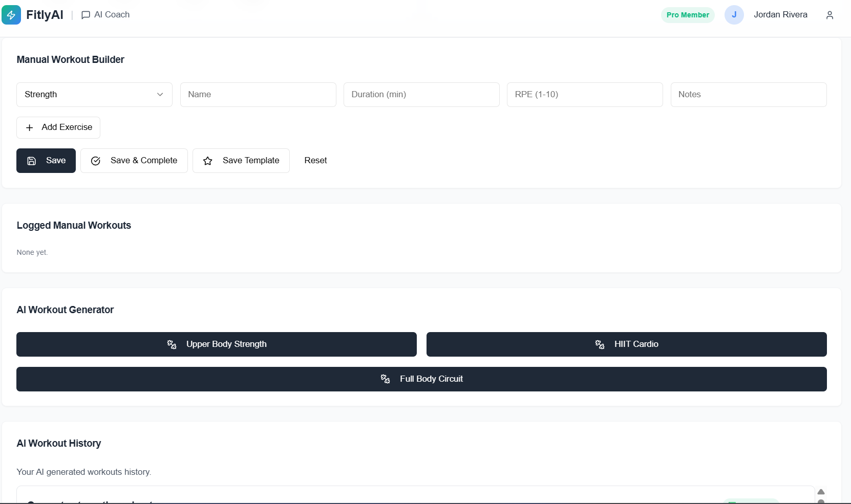Viewport: 851px width, 504px height.
Task: Click the RPE (1-10) field
Action: click(x=585, y=95)
